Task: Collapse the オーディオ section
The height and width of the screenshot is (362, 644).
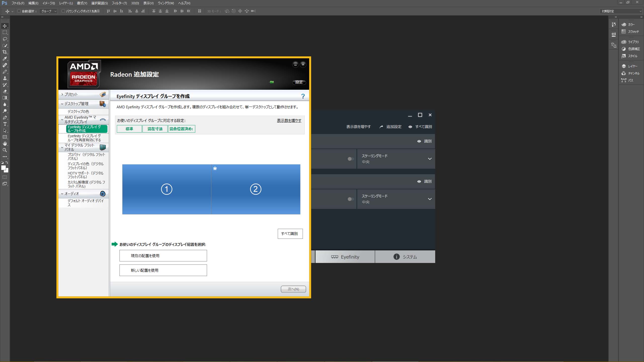Action: [x=84, y=194]
